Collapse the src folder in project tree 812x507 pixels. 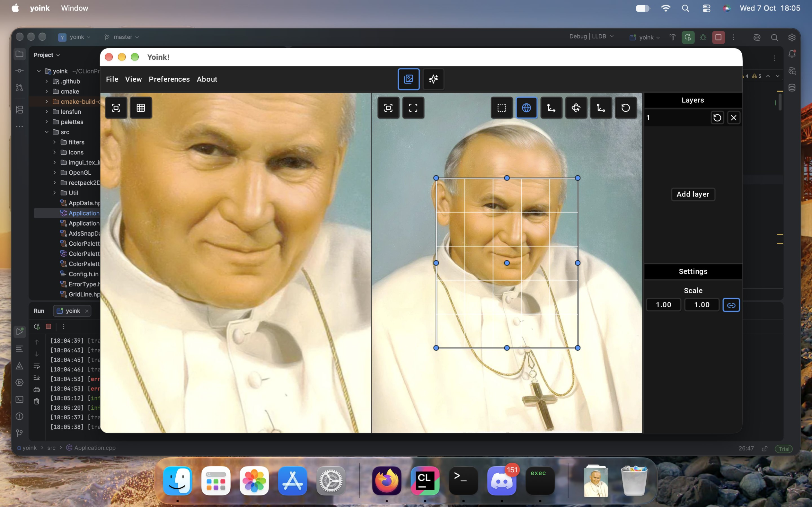[47, 132]
